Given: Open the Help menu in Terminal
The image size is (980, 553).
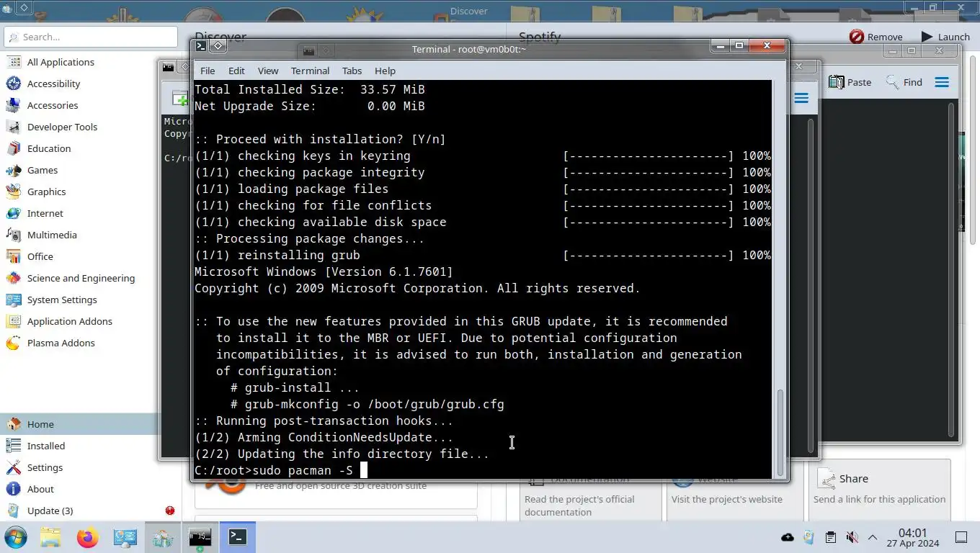Looking at the screenshot, I should [385, 71].
